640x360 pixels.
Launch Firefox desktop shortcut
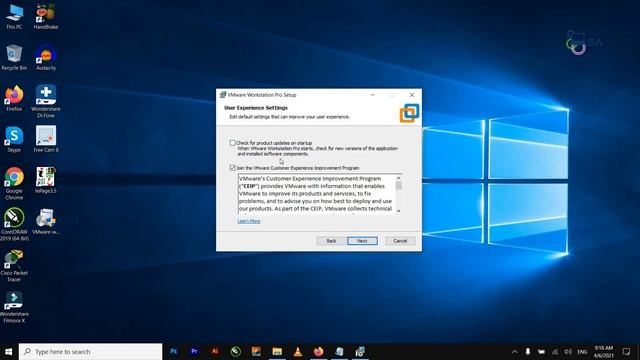[x=14, y=98]
